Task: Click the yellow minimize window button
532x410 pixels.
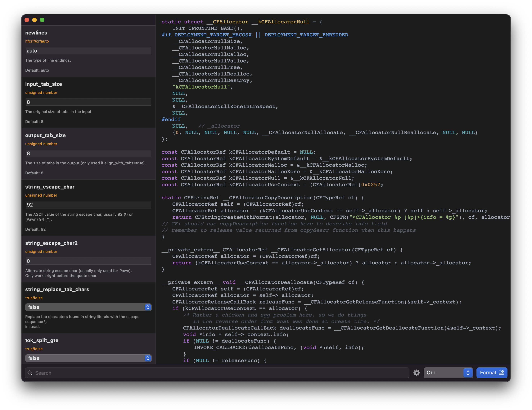Action: coord(35,20)
